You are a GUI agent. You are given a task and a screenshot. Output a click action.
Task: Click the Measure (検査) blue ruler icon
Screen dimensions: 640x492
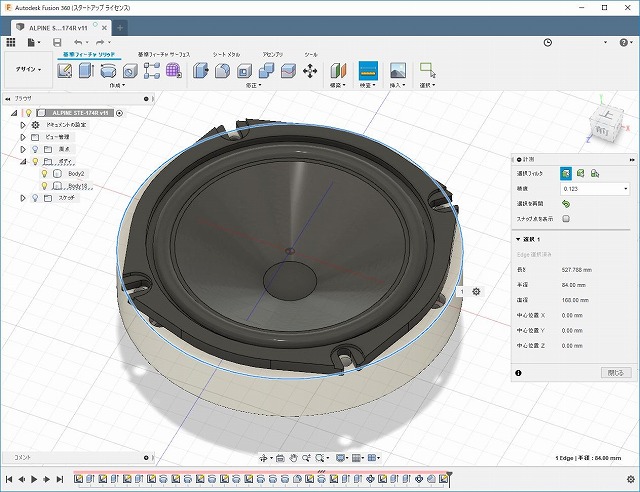pos(368,71)
